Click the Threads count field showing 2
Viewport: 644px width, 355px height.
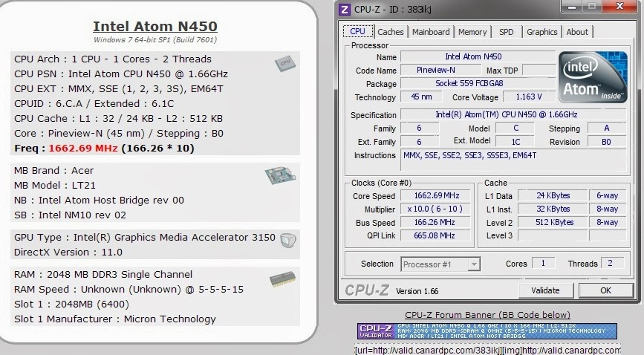(x=612, y=263)
